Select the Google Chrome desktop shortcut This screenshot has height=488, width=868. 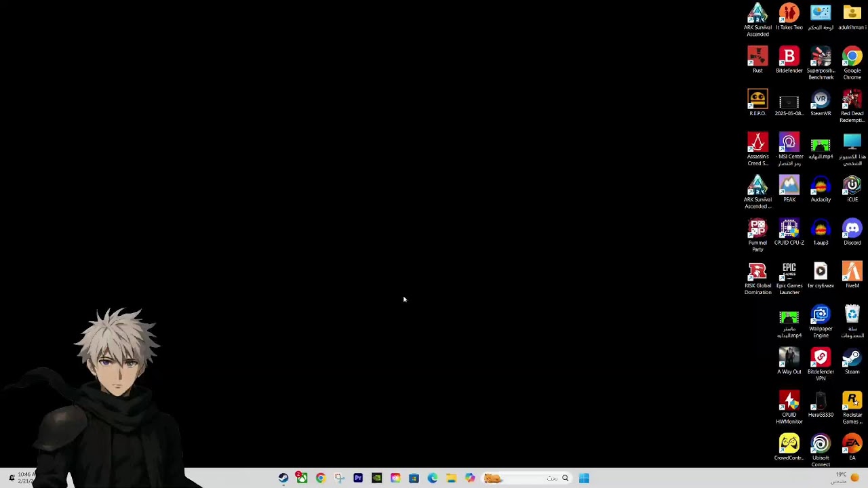pos(852,63)
